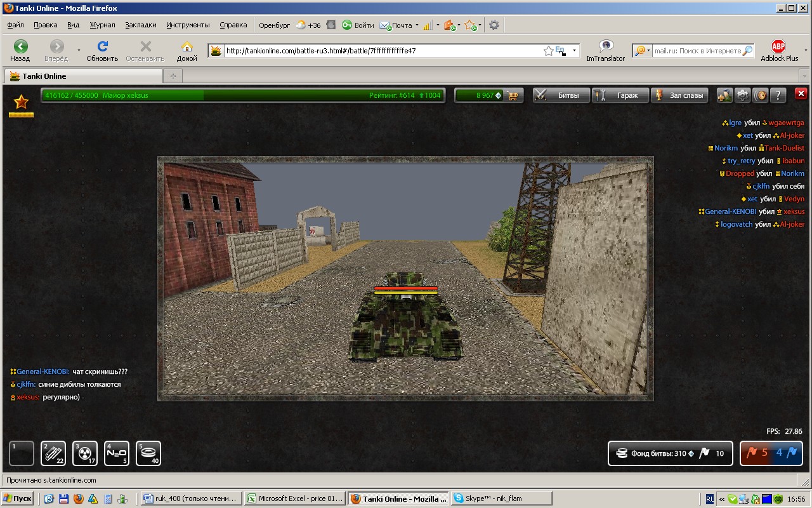Open the Вид menu
The width and height of the screenshot is (812, 508).
coord(74,25)
